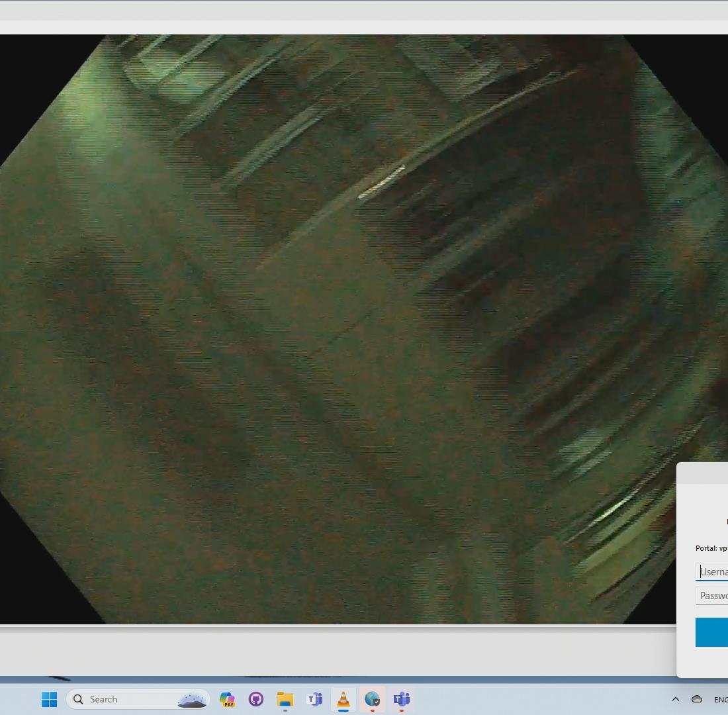Click the taskbar Search box

tap(138, 698)
